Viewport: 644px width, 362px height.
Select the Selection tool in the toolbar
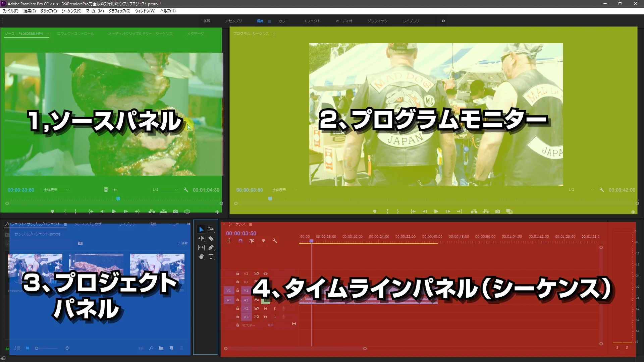click(x=201, y=229)
